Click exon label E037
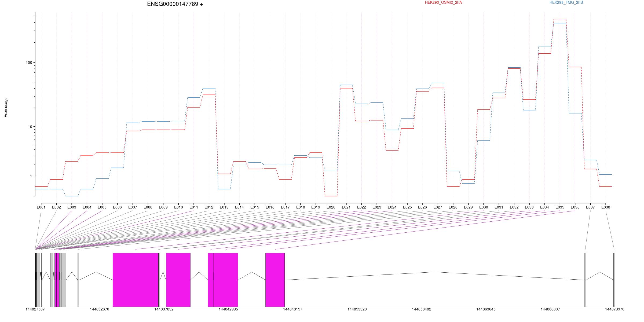The height and width of the screenshot is (322, 644). tap(590, 207)
